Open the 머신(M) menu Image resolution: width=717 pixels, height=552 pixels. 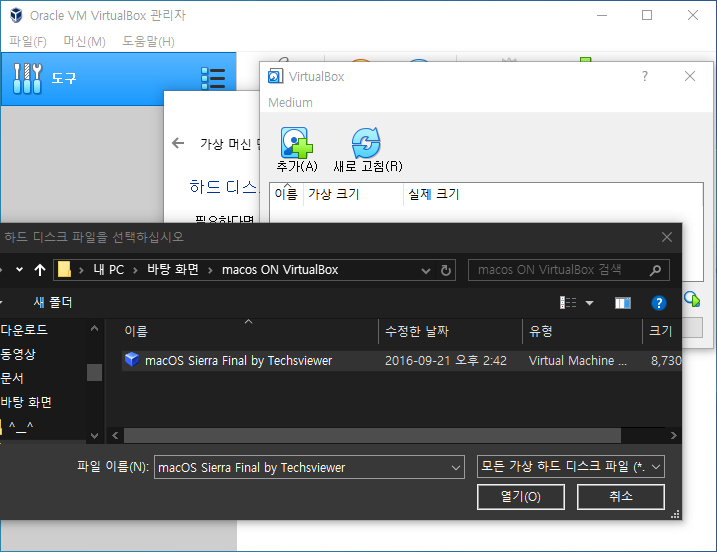[85, 42]
